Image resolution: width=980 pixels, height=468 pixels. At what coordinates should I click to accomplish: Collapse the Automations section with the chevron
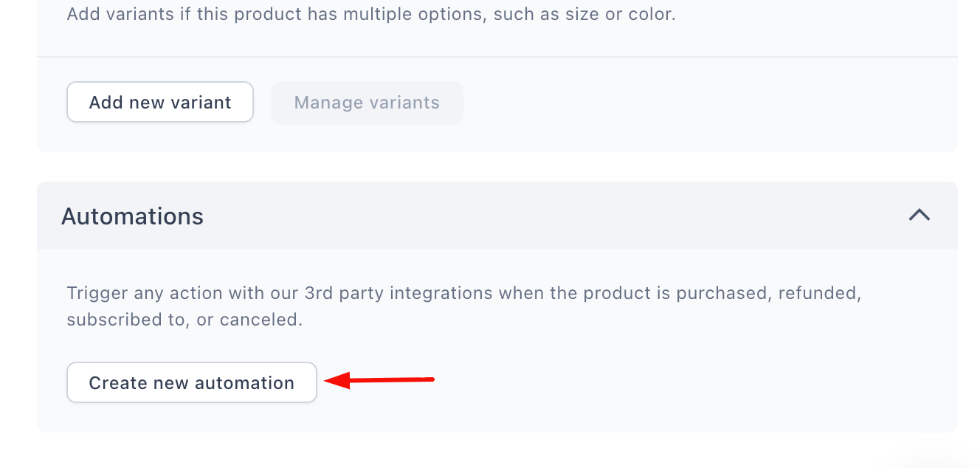919,216
